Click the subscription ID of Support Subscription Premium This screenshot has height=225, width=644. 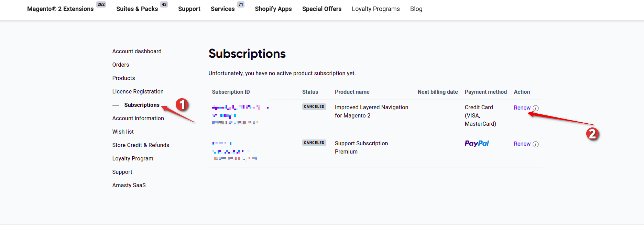coord(235,151)
